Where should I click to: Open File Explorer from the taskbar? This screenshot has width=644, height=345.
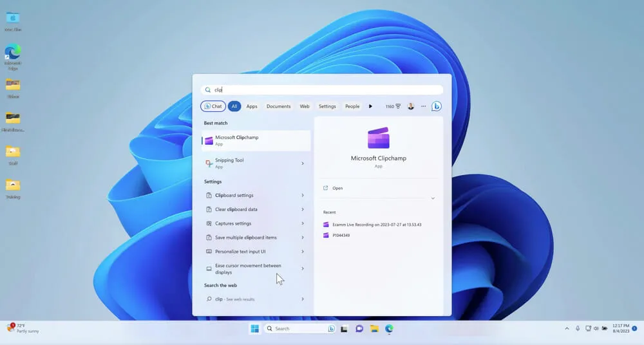click(374, 329)
